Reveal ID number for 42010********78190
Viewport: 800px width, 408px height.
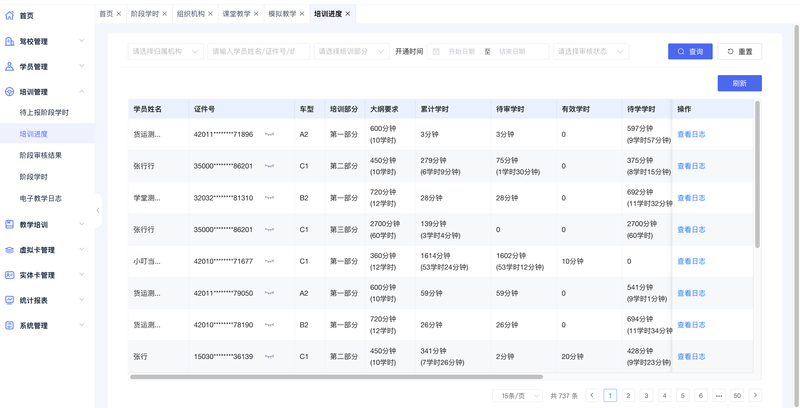click(x=269, y=325)
